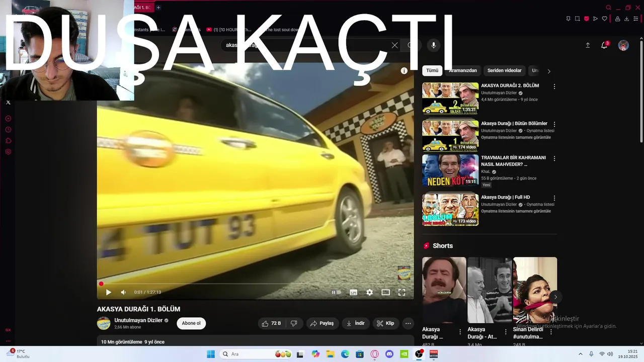The width and height of the screenshot is (644, 362).
Task: Show more filter chips with arrow
Action: [549, 71]
